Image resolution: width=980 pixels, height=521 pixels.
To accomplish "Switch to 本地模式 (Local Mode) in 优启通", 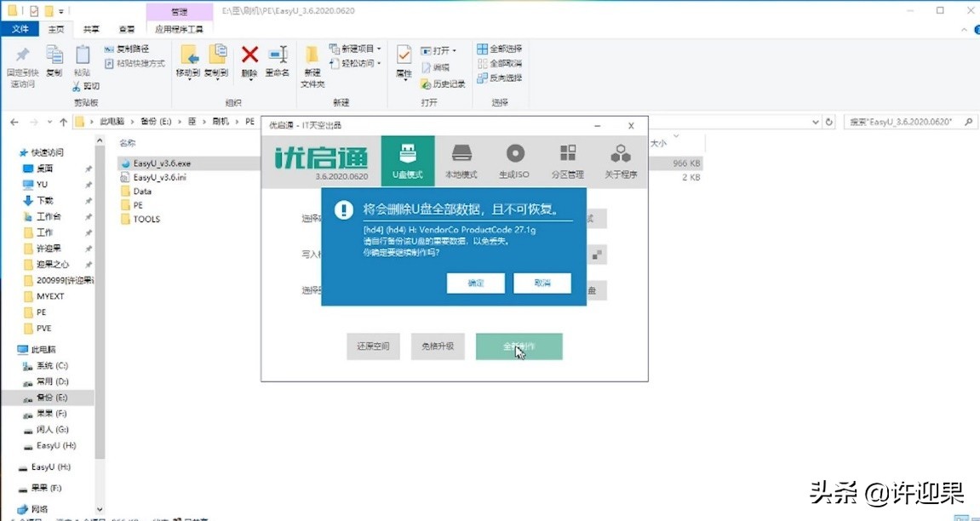I will pyautogui.click(x=461, y=160).
